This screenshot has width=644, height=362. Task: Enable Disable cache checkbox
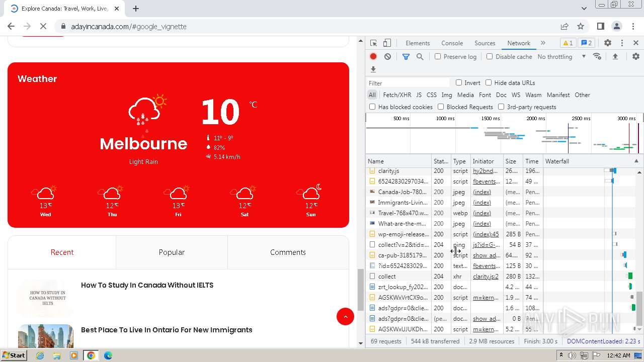pos(490,57)
